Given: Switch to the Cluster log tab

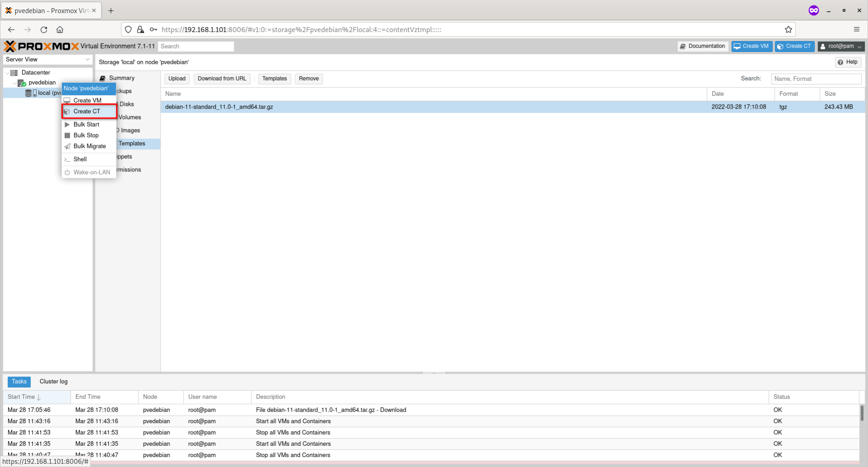Looking at the screenshot, I should pos(54,382).
